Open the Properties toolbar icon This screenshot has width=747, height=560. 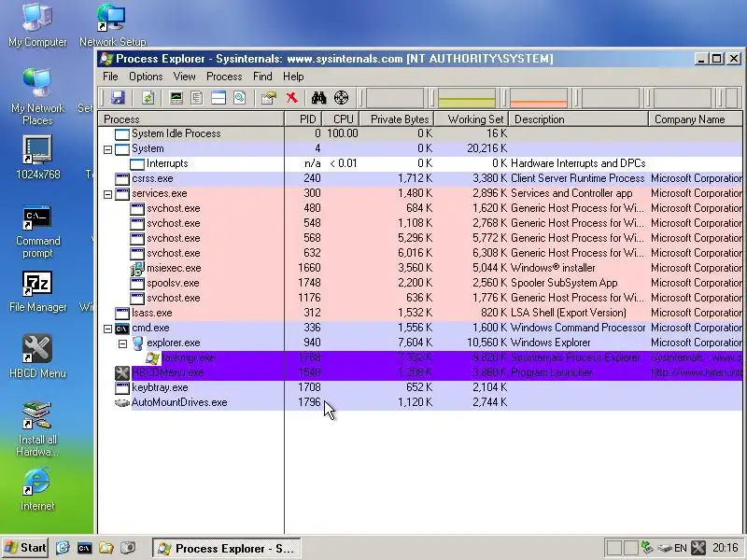point(269,98)
